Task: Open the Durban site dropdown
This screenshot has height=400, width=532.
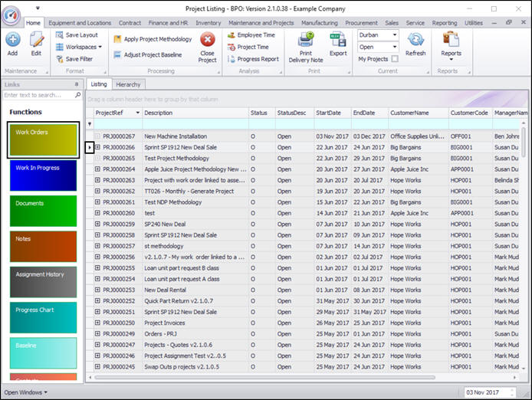Action: (x=395, y=35)
